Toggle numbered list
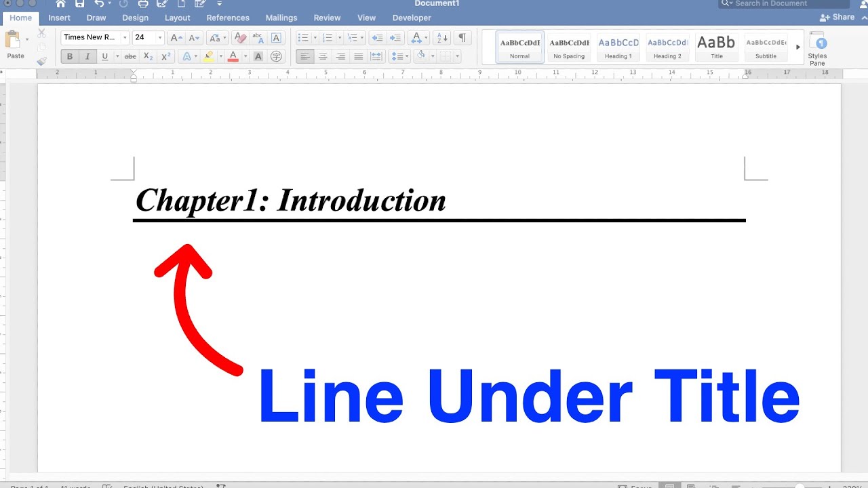 (328, 38)
